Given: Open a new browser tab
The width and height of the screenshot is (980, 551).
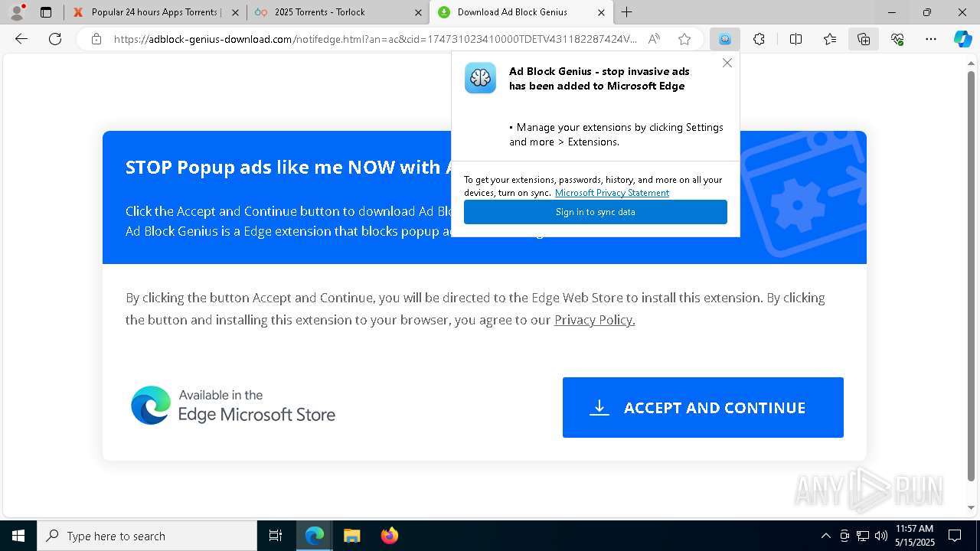Looking at the screenshot, I should pos(627,12).
